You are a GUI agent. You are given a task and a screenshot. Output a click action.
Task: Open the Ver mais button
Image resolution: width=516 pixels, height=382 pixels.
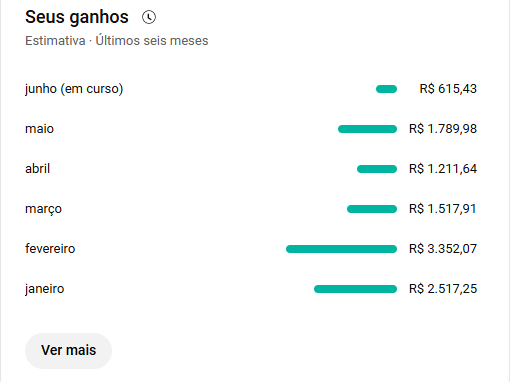click(68, 351)
